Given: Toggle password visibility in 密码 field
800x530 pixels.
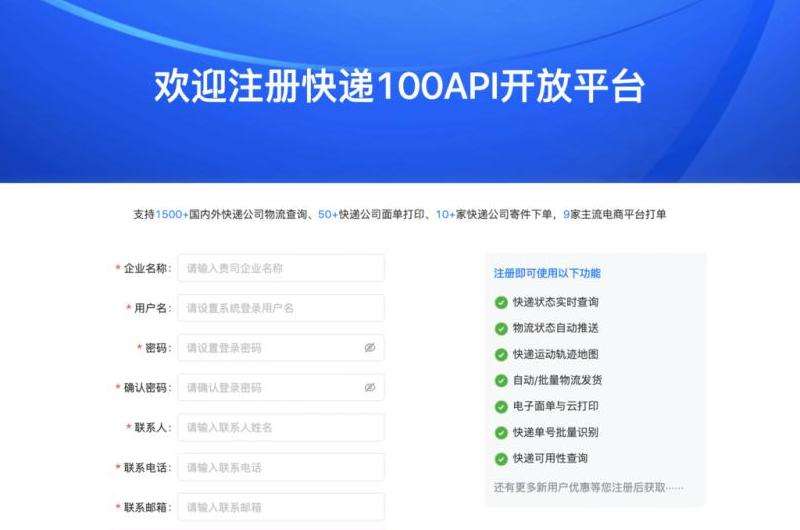Looking at the screenshot, I should pos(369,348).
